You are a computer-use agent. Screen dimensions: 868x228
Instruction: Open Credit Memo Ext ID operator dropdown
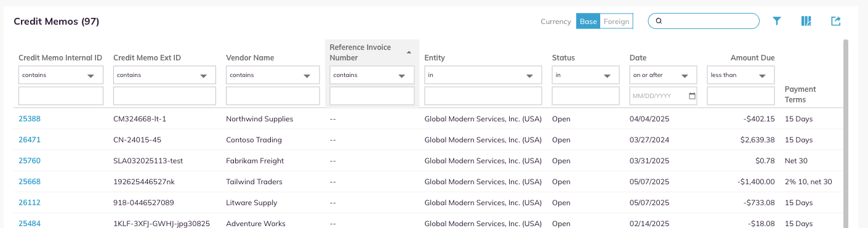[164, 75]
